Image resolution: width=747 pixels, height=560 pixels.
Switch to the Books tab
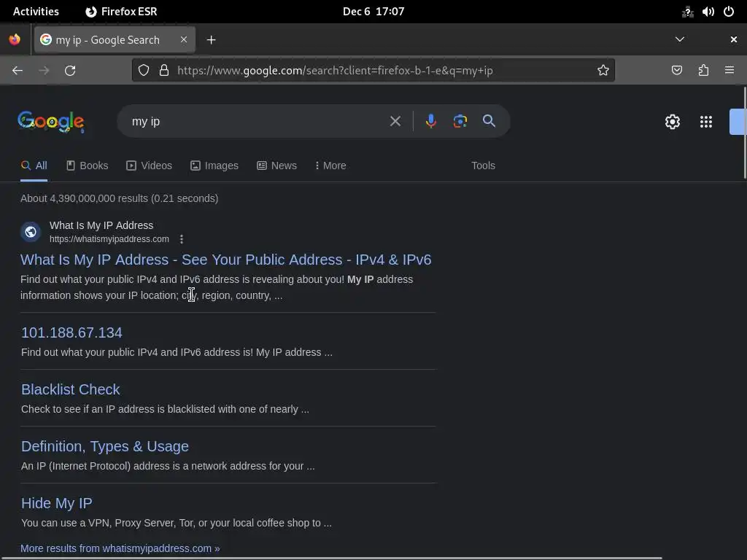[x=88, y=166]
